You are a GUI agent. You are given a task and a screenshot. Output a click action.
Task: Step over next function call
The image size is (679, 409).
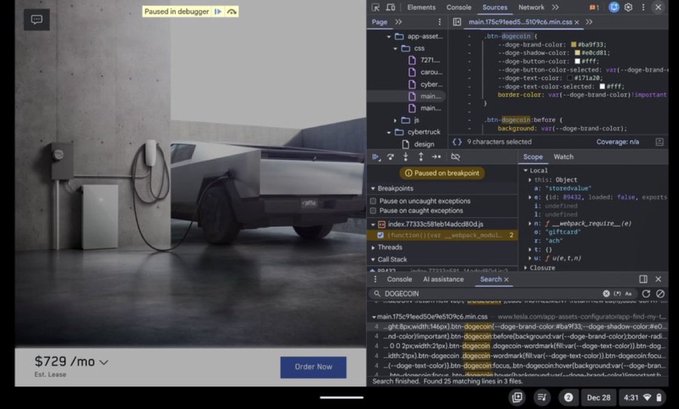(391, 157)
